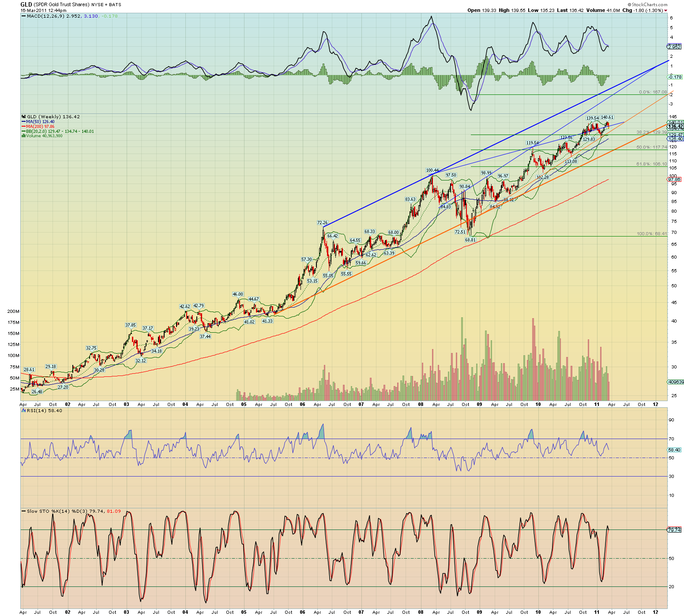
Task: Click the 79.74 stochastic value tag on the axis
Action: [674, 530]
